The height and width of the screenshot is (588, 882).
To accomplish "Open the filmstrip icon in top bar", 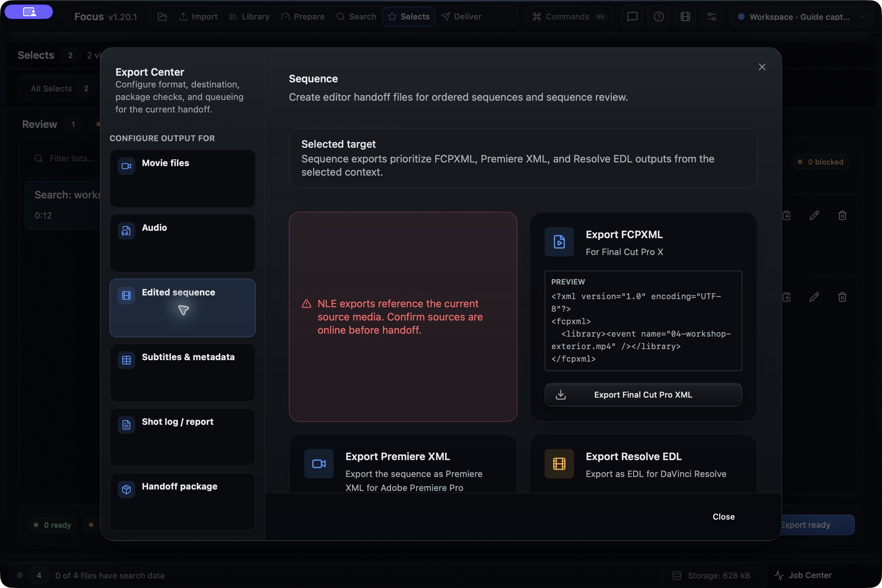I will (x=685, y=17).
